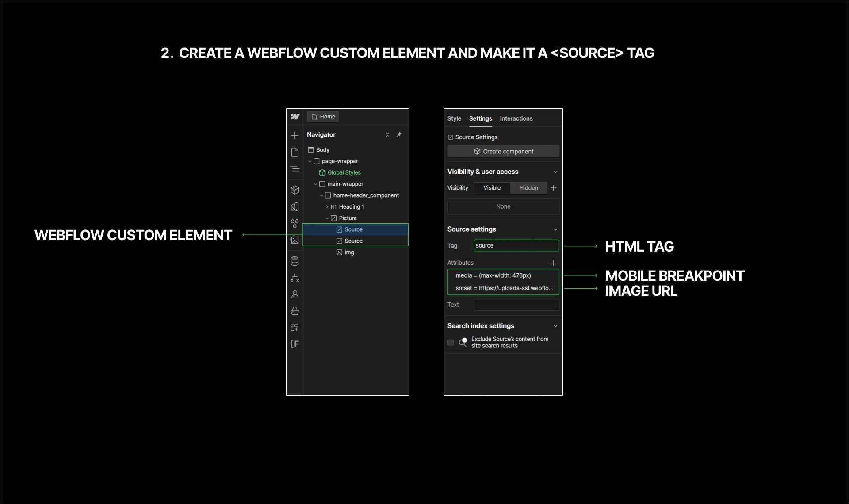Open the Assets panel
The image size is (849, 504).
point(295,240)
